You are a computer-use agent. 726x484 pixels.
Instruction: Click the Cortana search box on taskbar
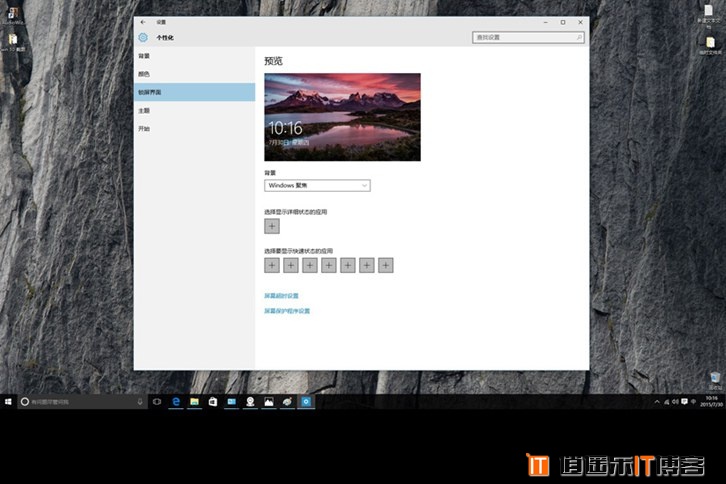[82, 402]
